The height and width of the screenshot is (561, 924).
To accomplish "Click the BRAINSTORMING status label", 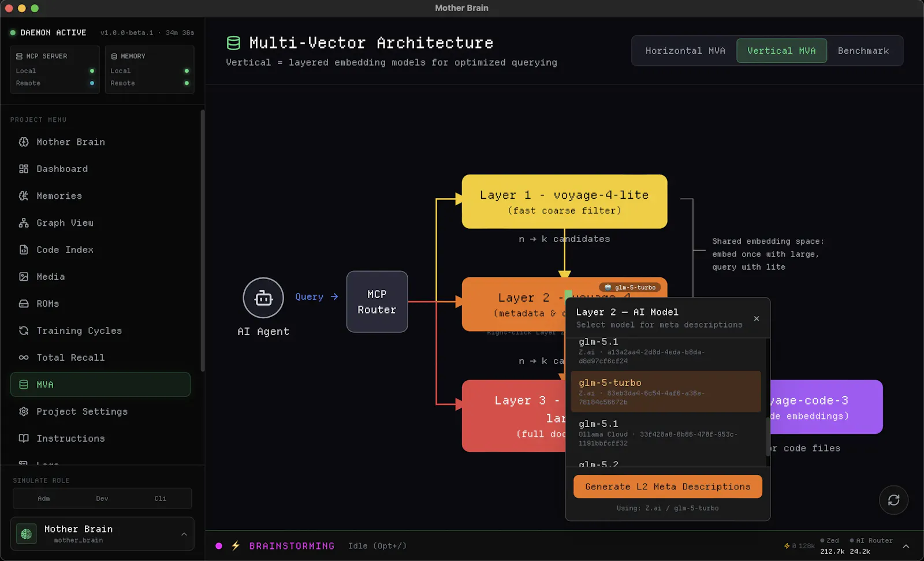I will (292, 546).
